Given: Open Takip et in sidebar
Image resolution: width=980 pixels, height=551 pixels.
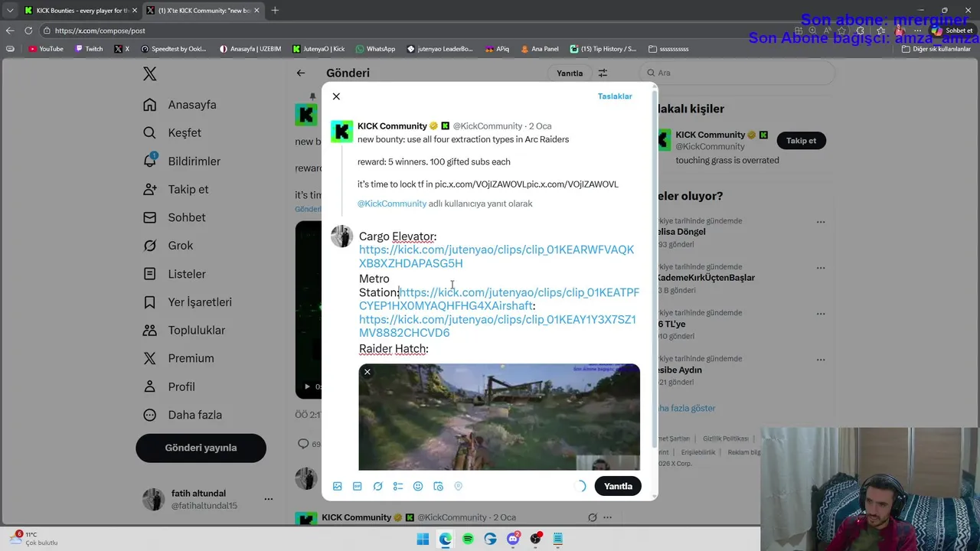Looking at the screenshot, I should click(x=176, y=189).
